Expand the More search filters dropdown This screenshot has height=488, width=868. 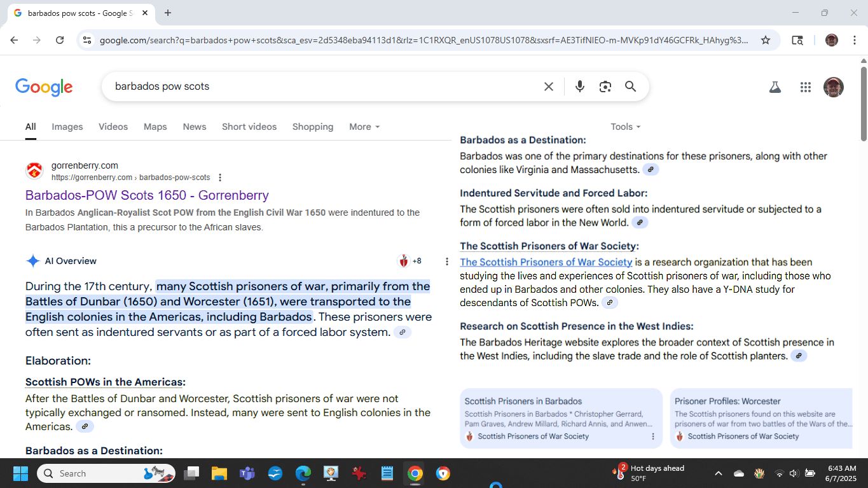coord(364,127)
